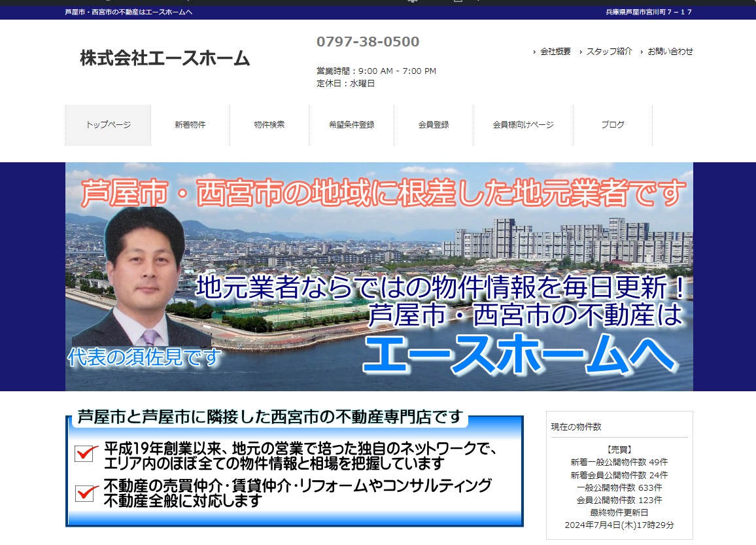Click the 芦屋市・西宮市の不動産はエースホームへ top bar text
Image resolution: width=756 pixels, height=545 pixels.
pyautogui.click(x=129, y=12)
